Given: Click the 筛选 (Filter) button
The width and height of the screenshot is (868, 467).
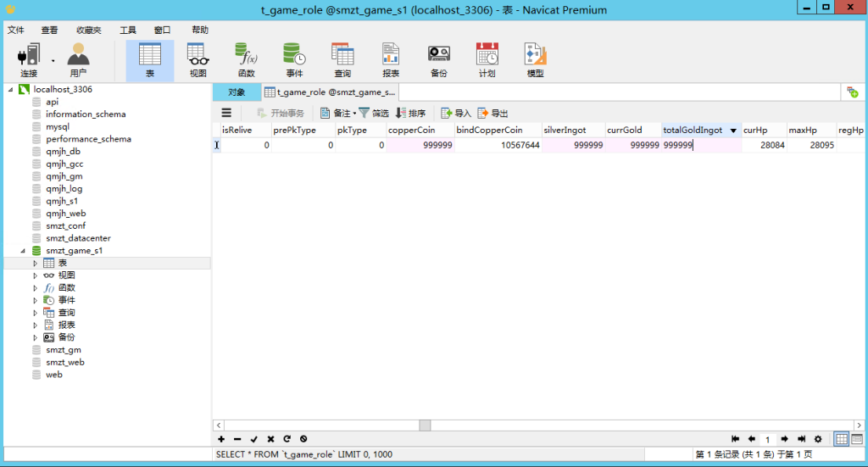Looking at the screenshot, I should coord(374,113).
